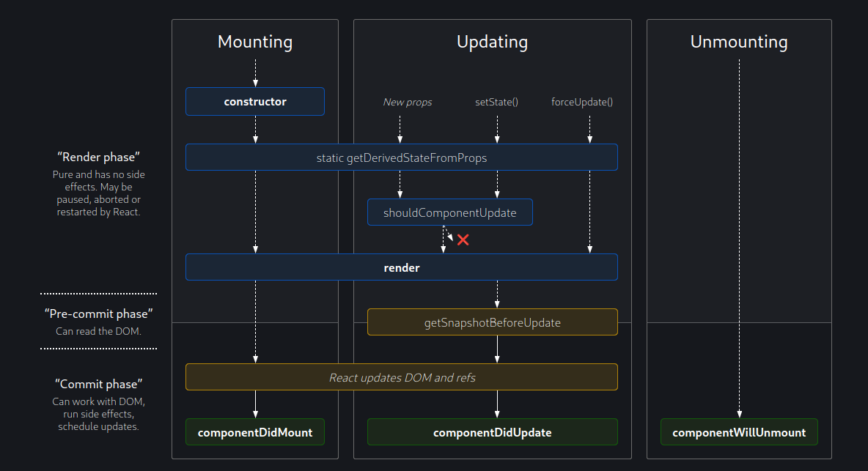Click the static getDerivedStateFromProps box

click(401, 157)
